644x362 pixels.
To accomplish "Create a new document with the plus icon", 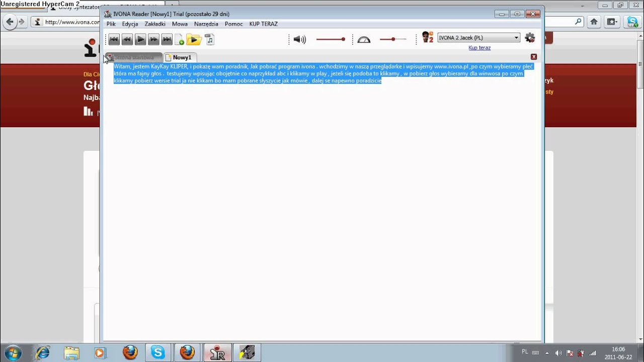I will pos(179,40).
